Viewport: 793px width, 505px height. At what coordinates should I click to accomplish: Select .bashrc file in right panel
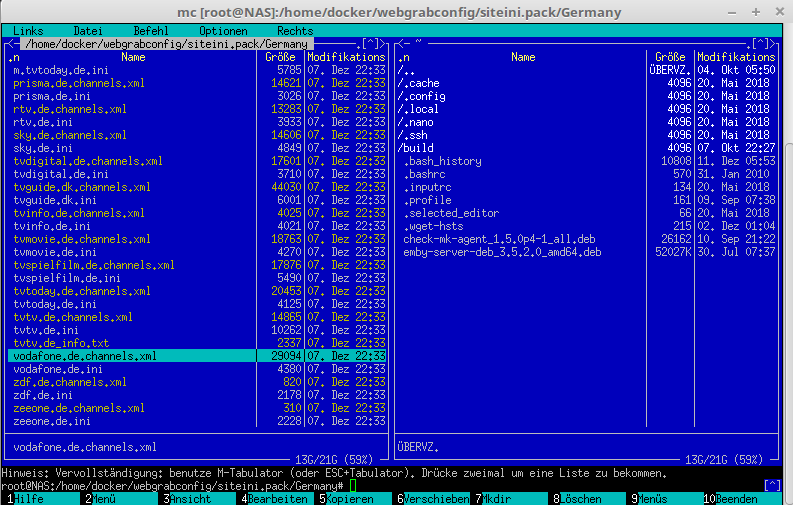pos(424,174)
